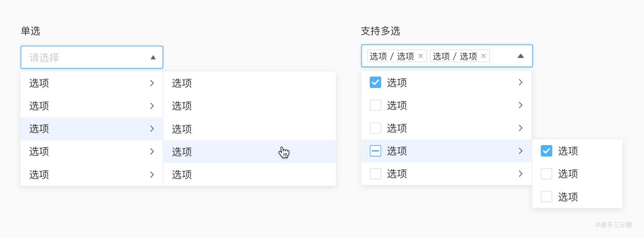Uncheck the first checked 选项 in multi-select list
Viewport: 644px width, 238px height.
[375, 83]
